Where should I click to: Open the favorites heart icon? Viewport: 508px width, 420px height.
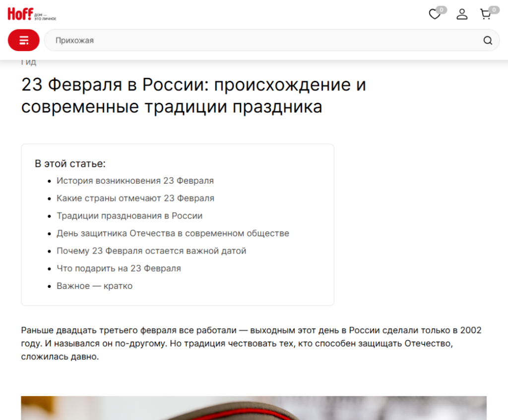click(x=435, y=14)
